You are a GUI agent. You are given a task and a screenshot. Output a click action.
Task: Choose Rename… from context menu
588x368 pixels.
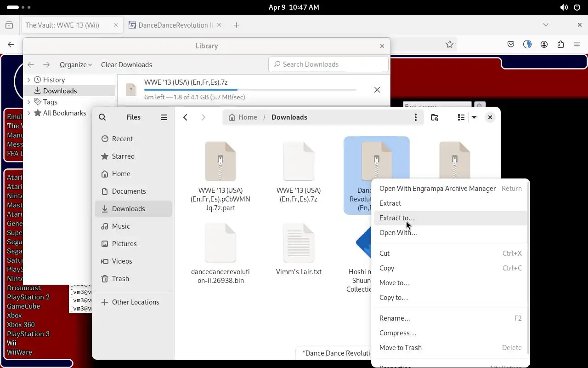[x=450, y=318]
